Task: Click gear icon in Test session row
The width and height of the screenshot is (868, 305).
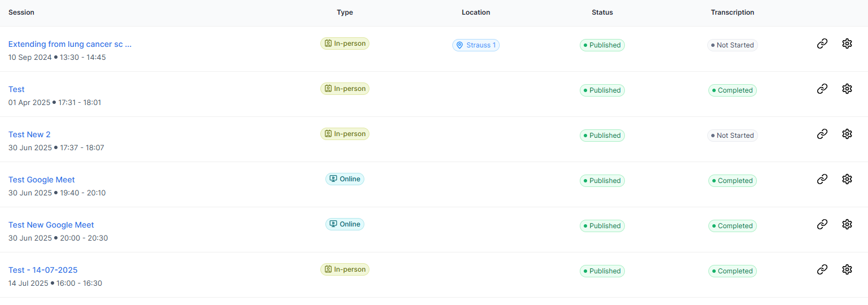Action: 847,89
